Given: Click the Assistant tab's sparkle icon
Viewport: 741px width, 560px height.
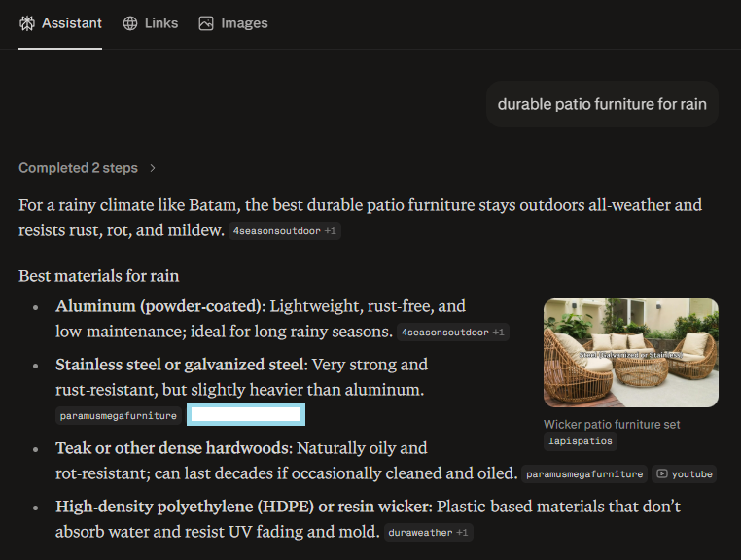Looking at the screenshot, I should [27, 23].
